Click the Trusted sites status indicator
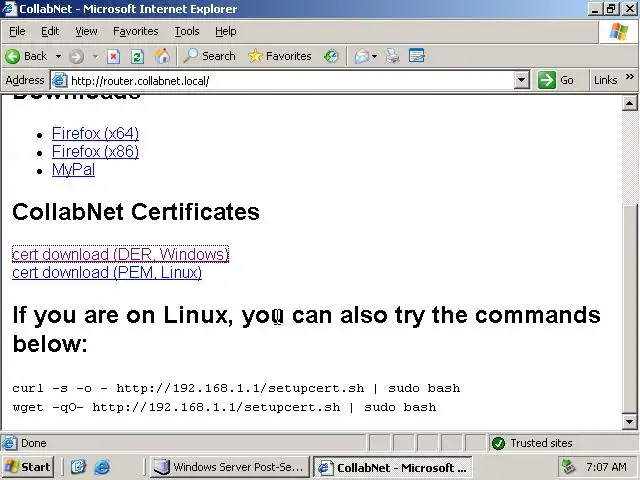The height and width of the screenshot is (480, 640). click(x=533, y=443)
